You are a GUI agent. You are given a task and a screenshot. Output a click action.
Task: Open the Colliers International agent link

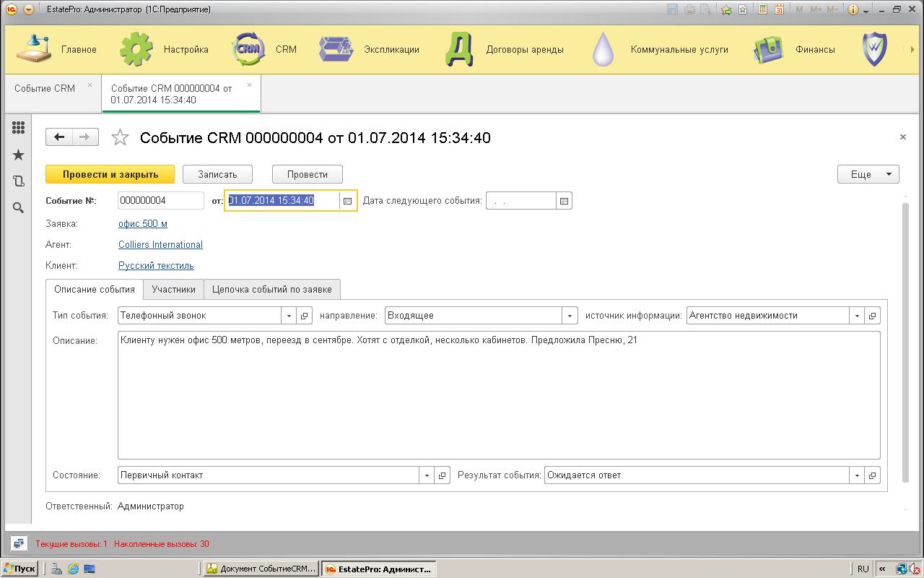pyautogui.click(x=160, y=244)
